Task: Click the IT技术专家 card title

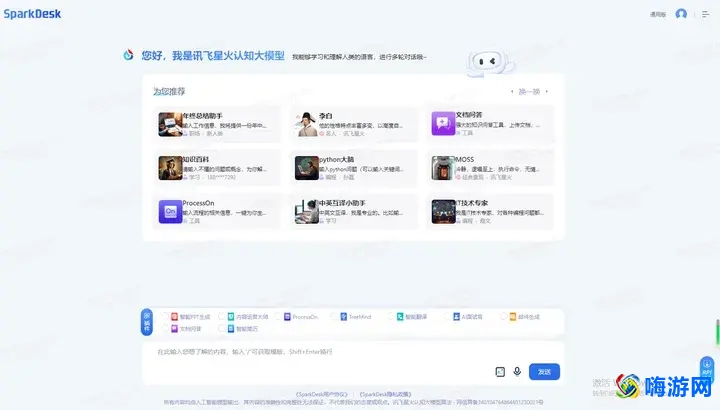Action: click(472, 203)
